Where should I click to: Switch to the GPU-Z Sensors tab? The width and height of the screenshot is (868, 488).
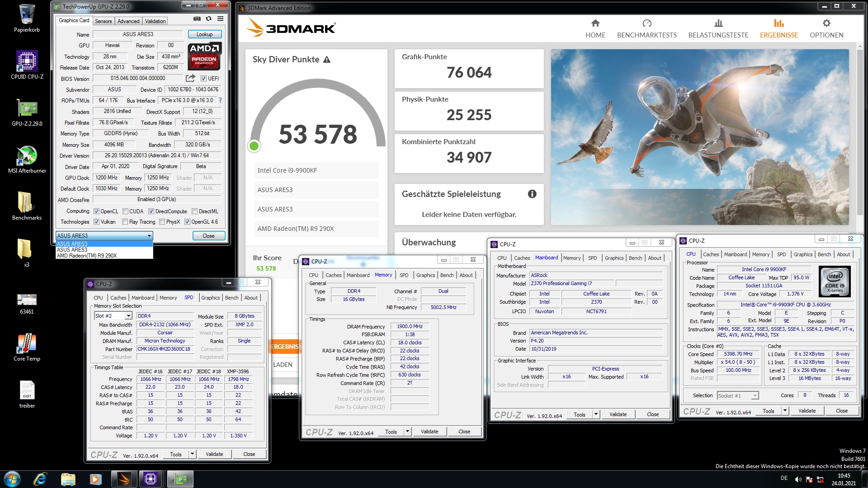tap(103, 21)
